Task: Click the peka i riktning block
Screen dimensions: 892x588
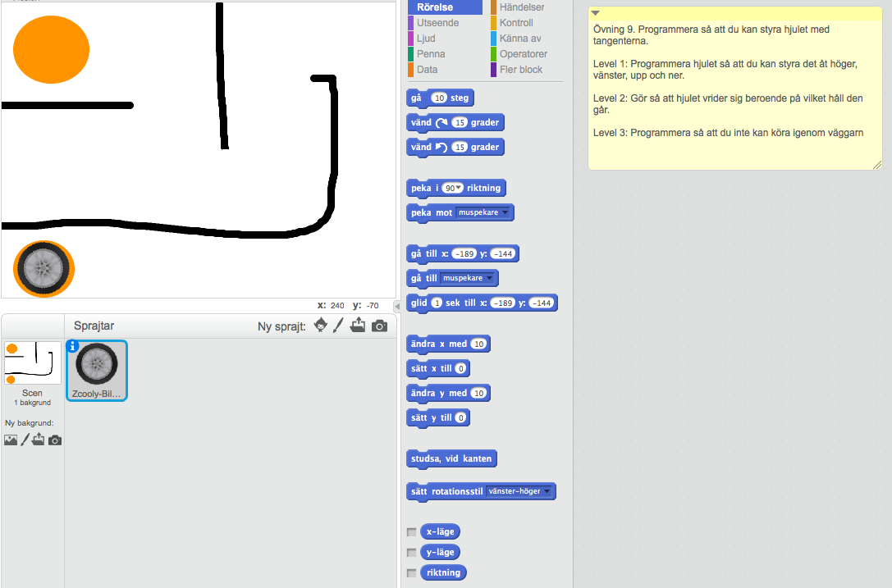Action: (455, 189)
